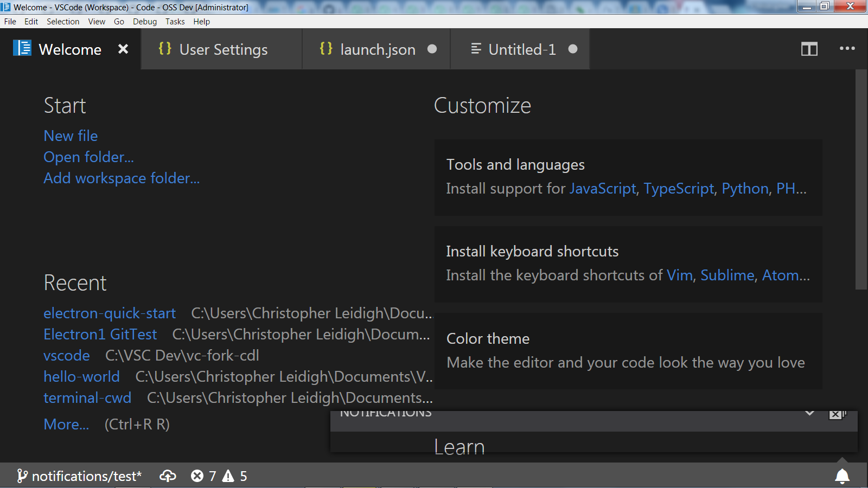This screenshot has height=488, width=868.
Task: Open the Debug menu
Action: click(144, 22)
